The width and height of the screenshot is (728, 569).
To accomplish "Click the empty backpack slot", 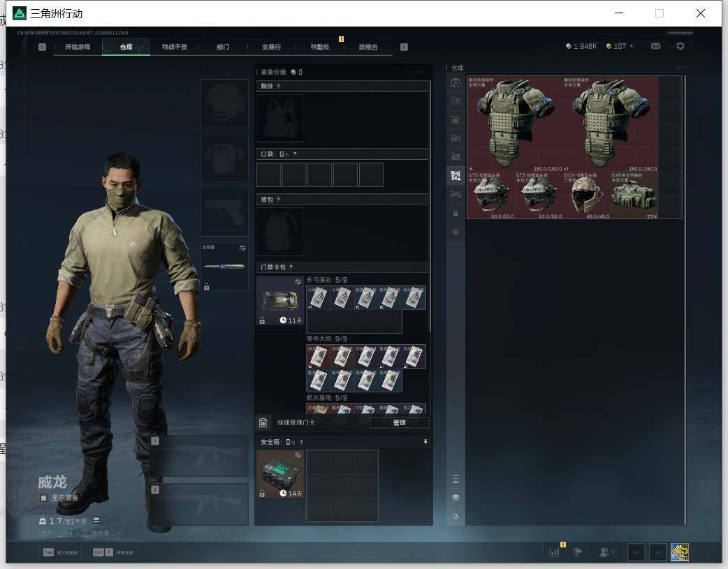I will pyautogui.click(x=280, y=232).
